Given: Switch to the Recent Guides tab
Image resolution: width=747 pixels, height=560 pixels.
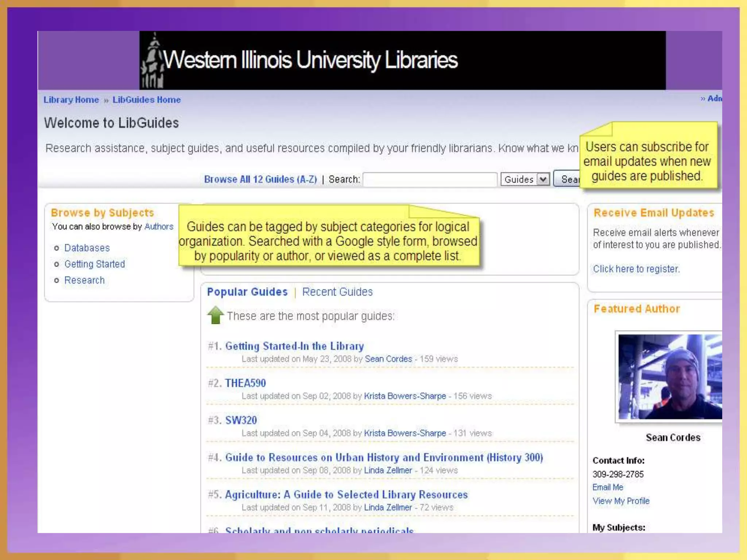Looking at the screenshot, I should [337, 292].
